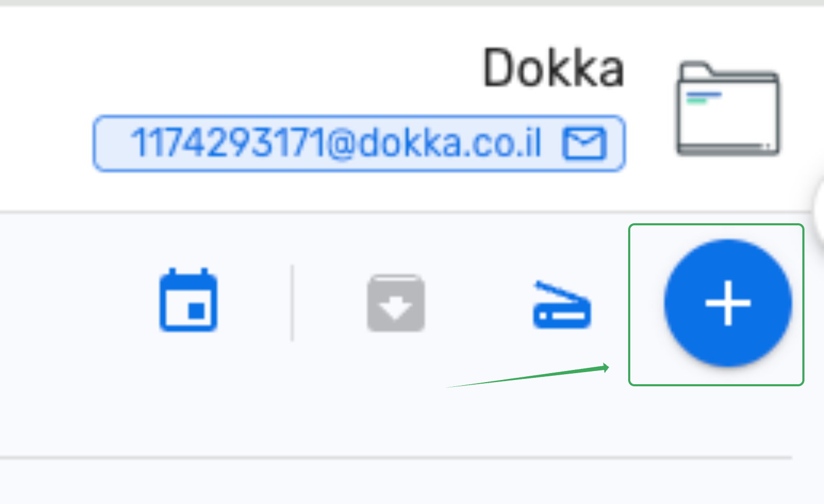Click the mail icon inside the blue pill
The width and height of the screenshot is (824, 504).
click(x=584, y=143)
